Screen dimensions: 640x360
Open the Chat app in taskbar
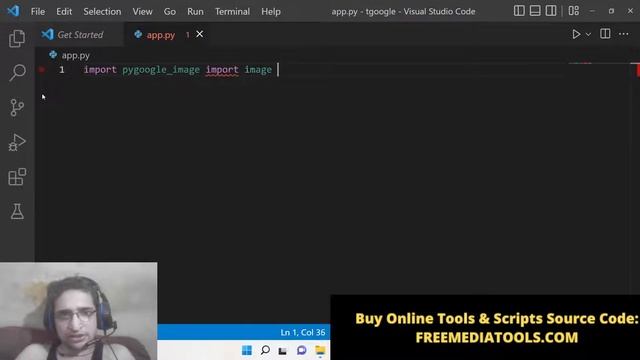[302, 350]
